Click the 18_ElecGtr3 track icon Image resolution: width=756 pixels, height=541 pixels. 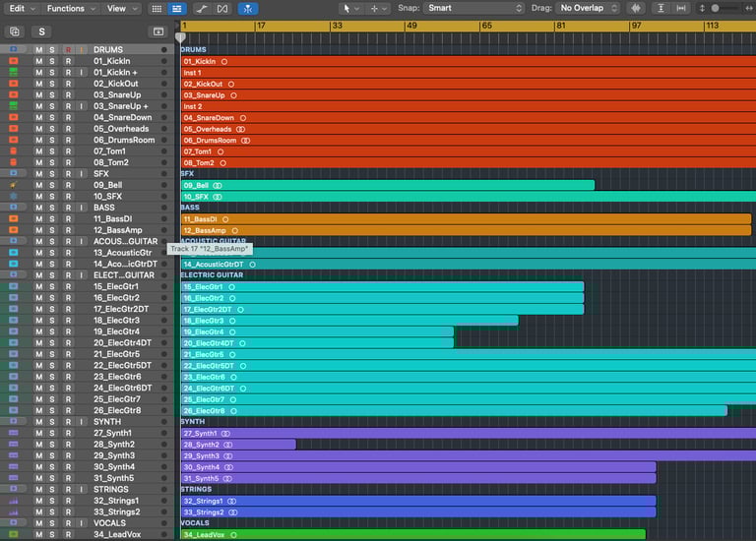click(x=14, y=321)
